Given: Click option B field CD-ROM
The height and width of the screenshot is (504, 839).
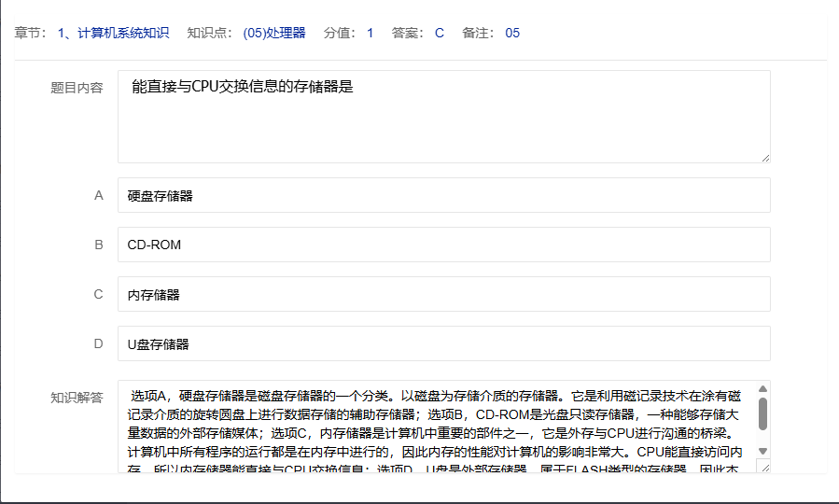Looking at the screenshot, I should pos(443,245).
